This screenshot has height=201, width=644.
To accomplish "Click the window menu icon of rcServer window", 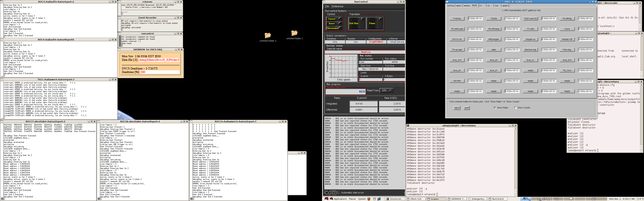I will click(x=120, y=2).
